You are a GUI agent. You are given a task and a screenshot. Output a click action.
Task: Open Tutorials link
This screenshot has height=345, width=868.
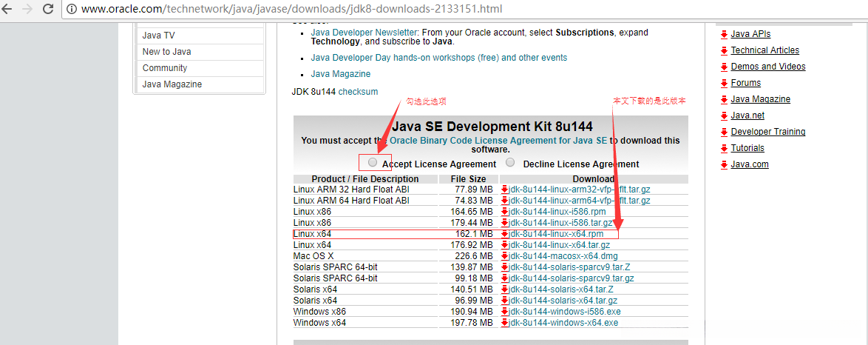point(747,148)
